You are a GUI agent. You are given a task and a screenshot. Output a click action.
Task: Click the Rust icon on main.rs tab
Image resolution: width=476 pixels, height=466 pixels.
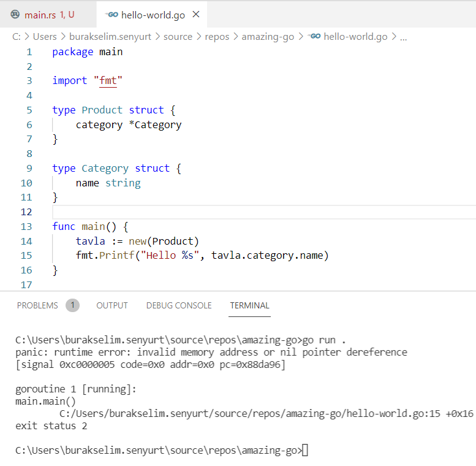coord(15,14)
